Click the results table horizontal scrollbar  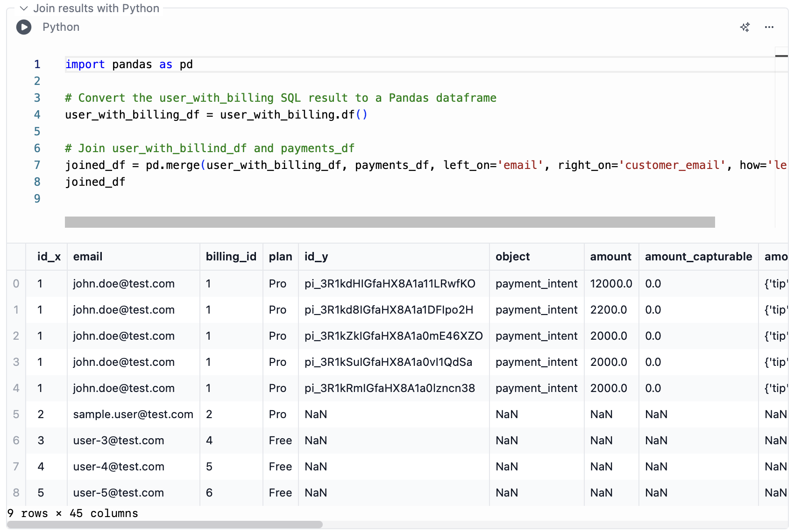click(165, 525)
